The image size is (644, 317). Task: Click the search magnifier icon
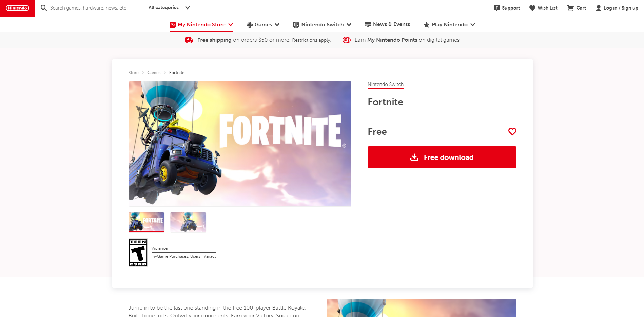click(44, 8)
